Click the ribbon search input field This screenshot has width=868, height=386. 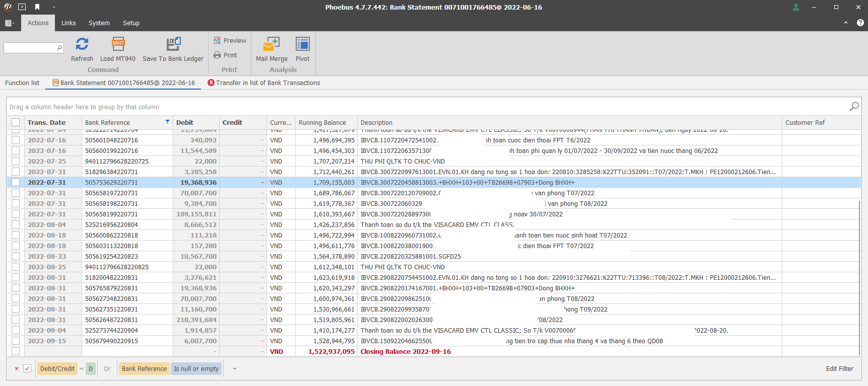pyautogui.click(x=30, y=48)
